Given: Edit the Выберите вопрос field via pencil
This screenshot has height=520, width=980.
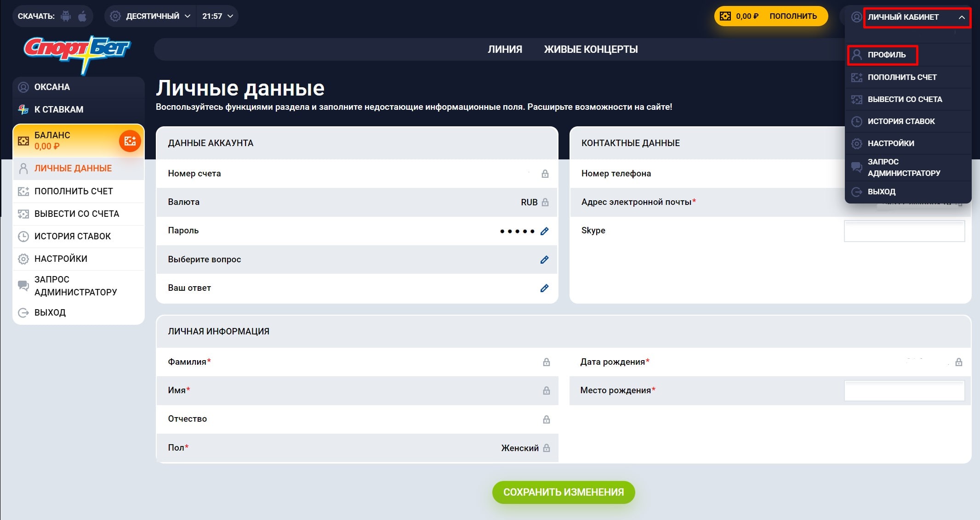Looking at the screenshot, I should tap(544, 260).
